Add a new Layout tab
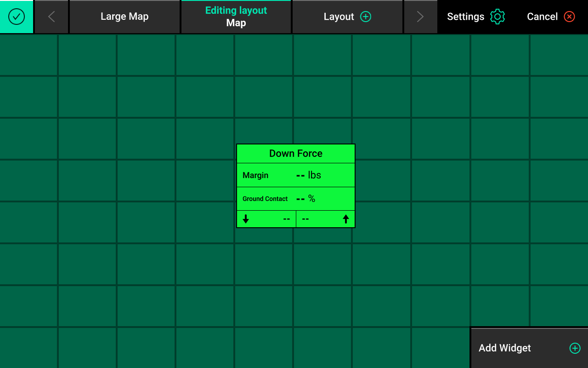Screen dimensions: 588x368 click(347, 17)
